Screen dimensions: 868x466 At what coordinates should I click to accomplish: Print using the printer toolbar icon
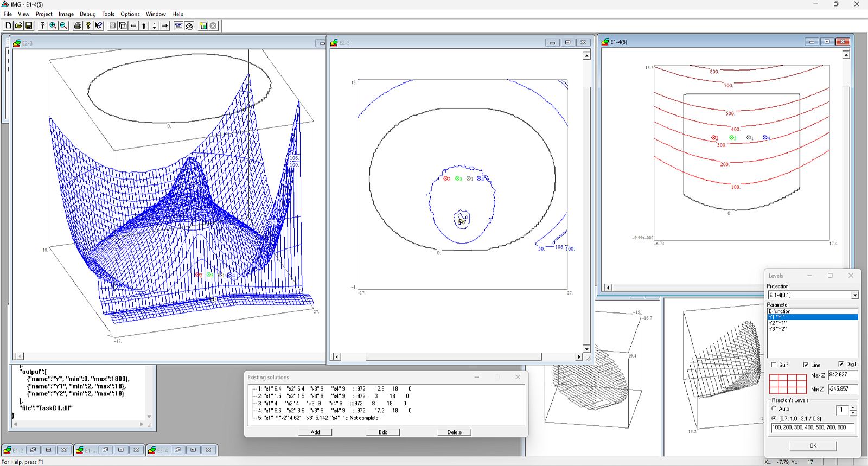[78, 25]
